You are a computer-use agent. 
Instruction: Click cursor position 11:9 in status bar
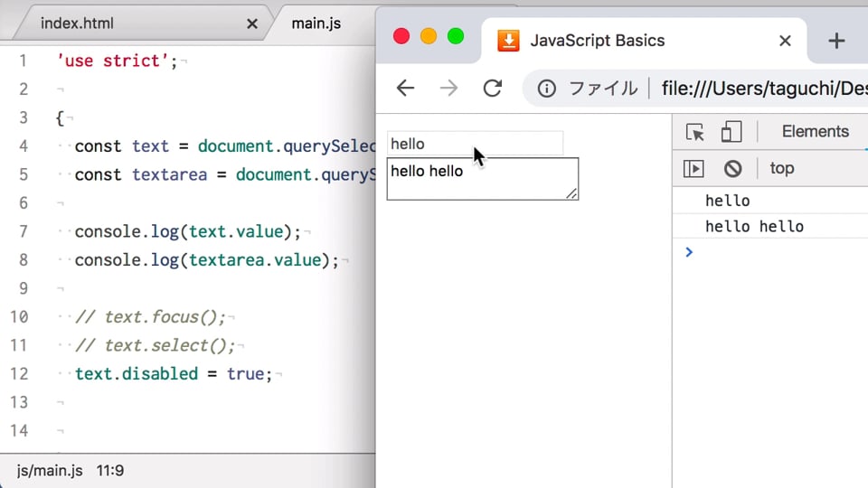(x=110, y=471)
